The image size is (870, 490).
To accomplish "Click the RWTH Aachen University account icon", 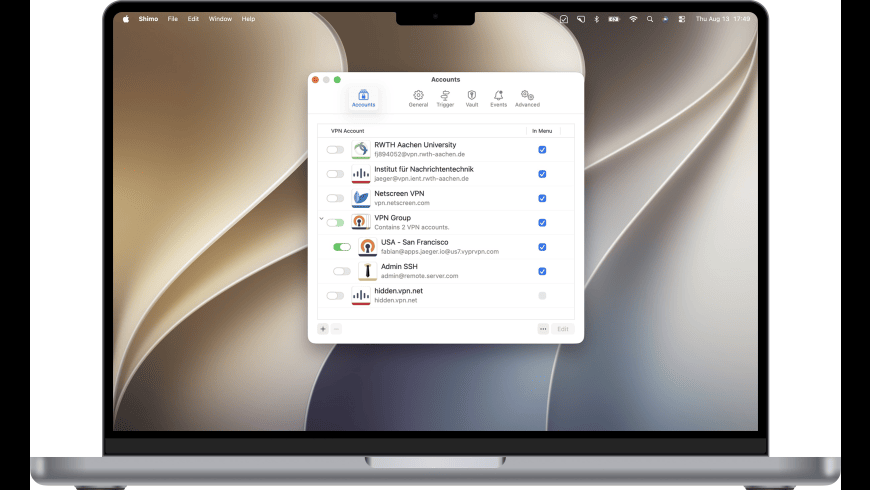I will (361, 150).
